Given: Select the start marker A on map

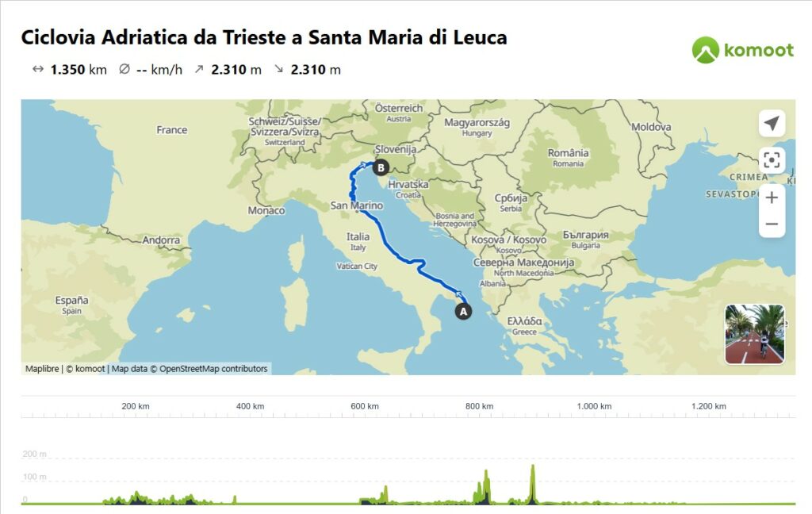Looking at the screenshot, I should coord(463,312).
